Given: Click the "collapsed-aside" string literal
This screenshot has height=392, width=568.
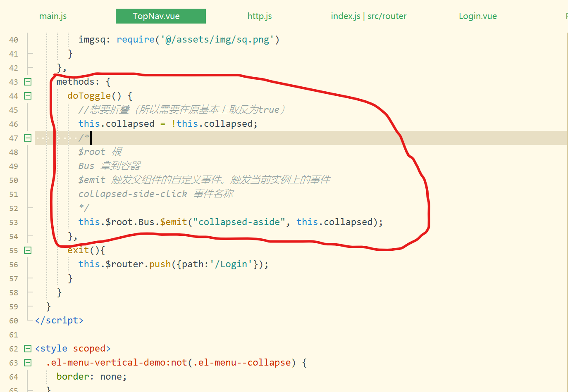Looking at the screenshot, I should [x=239, y=222].
